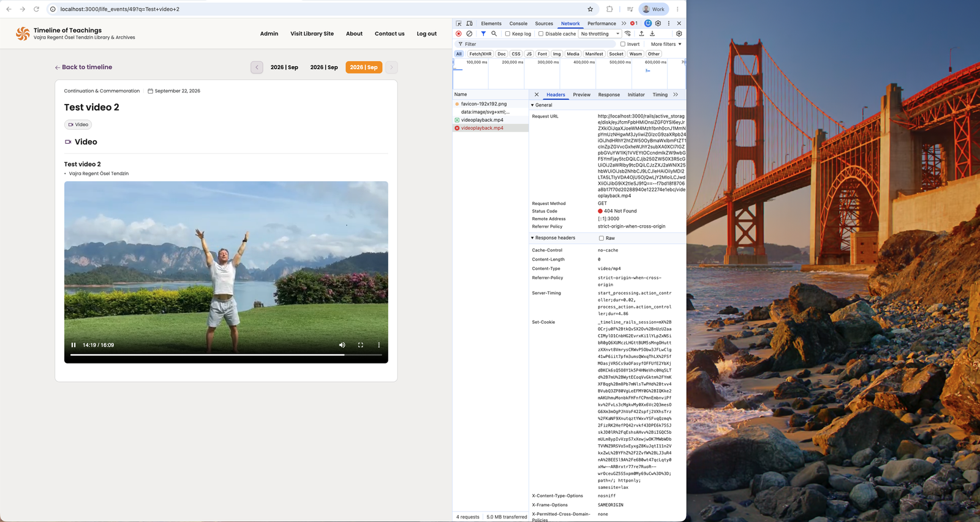
Task: Click the Log out link
Action: (x=427, y=34)
